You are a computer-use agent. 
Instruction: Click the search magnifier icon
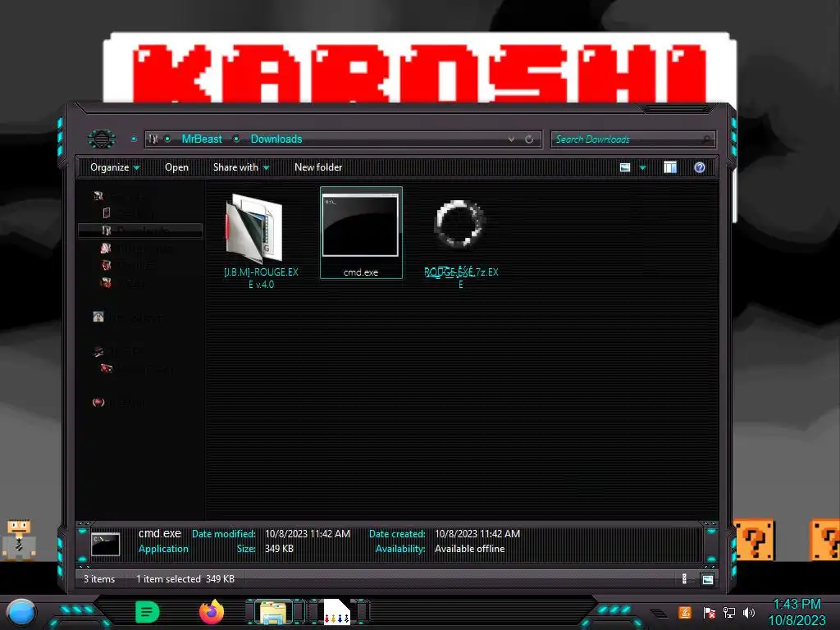pyautogui.click(x=707, y=139)
